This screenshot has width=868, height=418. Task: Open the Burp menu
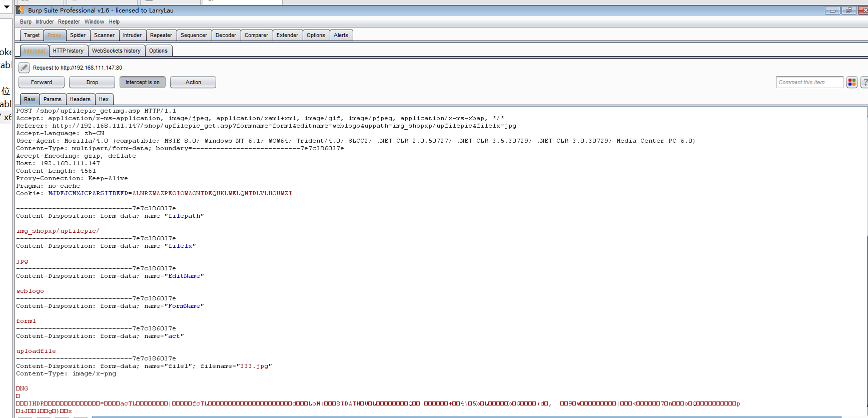coord(26,22)
